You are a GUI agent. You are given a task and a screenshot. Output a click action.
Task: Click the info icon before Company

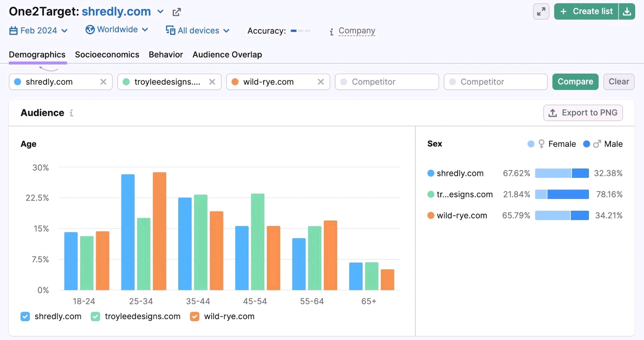click(x=331, y=31)
